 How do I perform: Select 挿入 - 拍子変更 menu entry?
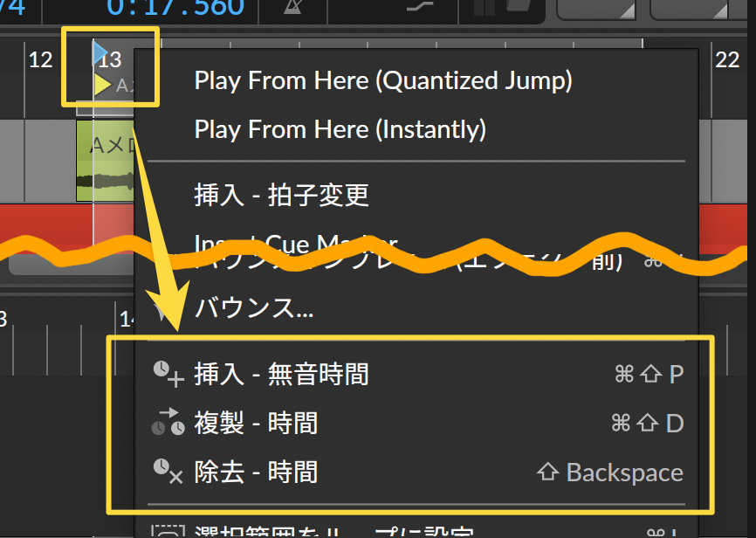pyautogui.click(x=282, y=195)
